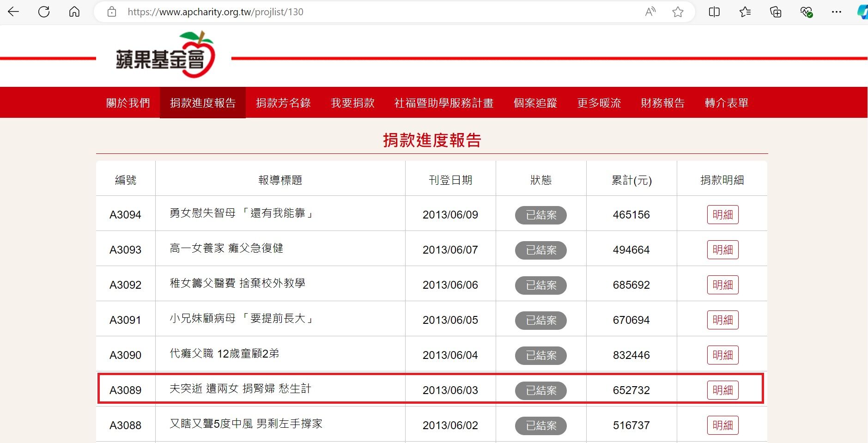Reload the page with the refresh icon
Image resolution: width=868 pixels, height=443 pixels.
pyautogui.click(x=44, y=12)
